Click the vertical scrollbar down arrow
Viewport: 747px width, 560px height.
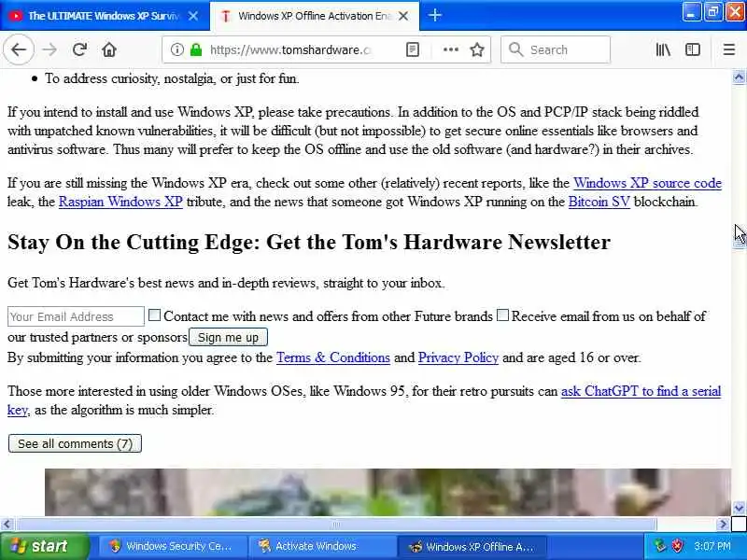(x=739, y=508)
